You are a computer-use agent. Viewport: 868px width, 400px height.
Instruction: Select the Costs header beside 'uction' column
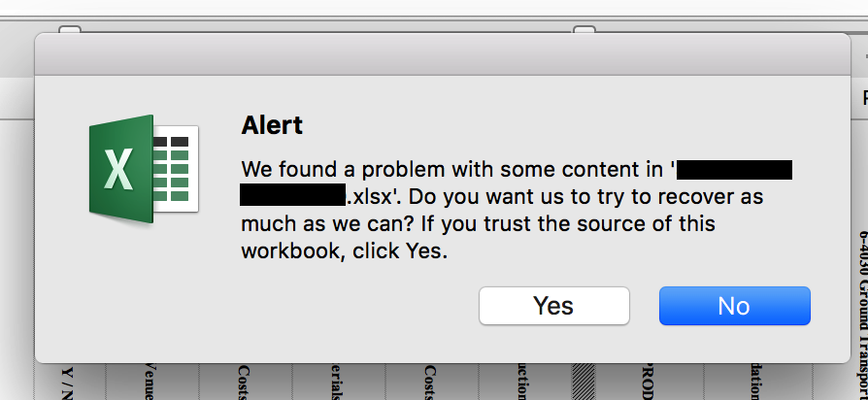[431, 382]
